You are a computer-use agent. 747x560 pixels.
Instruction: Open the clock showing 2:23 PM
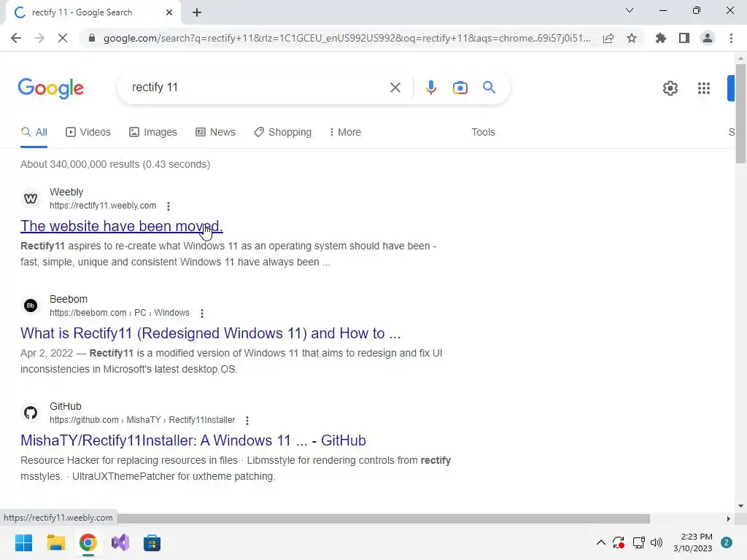[x=693, y=542]
